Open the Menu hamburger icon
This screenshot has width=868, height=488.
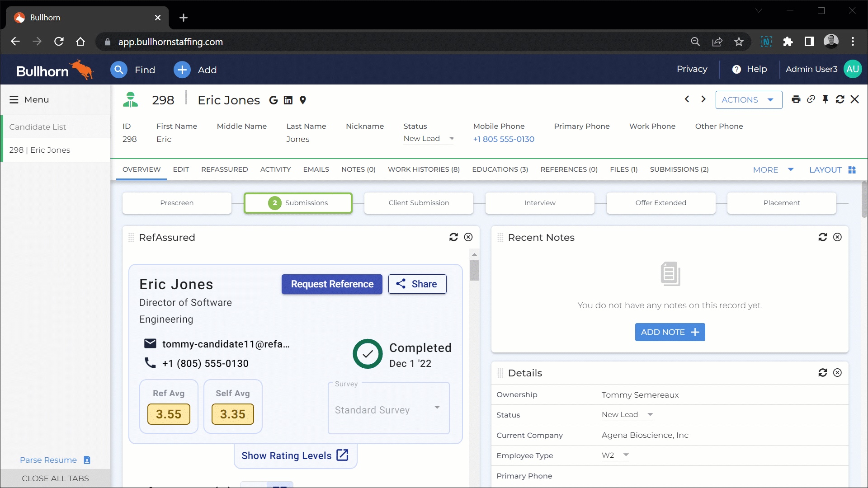(x=14, y=99)
